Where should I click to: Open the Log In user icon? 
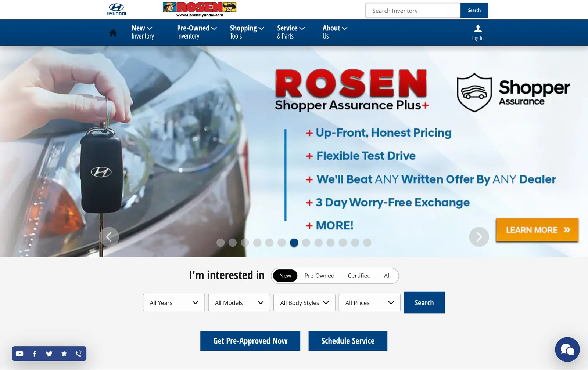477,33
